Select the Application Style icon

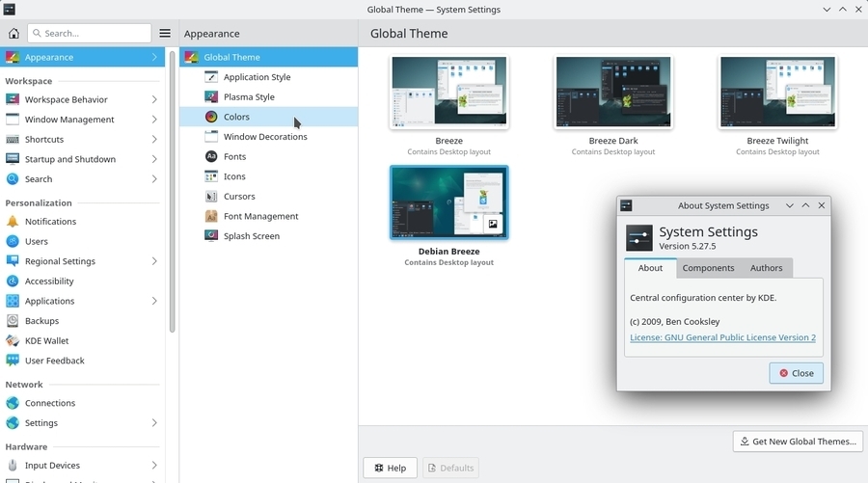[211, 77]
